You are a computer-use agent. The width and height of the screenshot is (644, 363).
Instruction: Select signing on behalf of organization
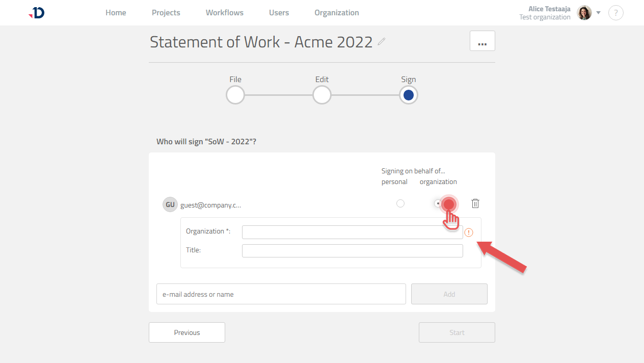(x=439, y=203)
